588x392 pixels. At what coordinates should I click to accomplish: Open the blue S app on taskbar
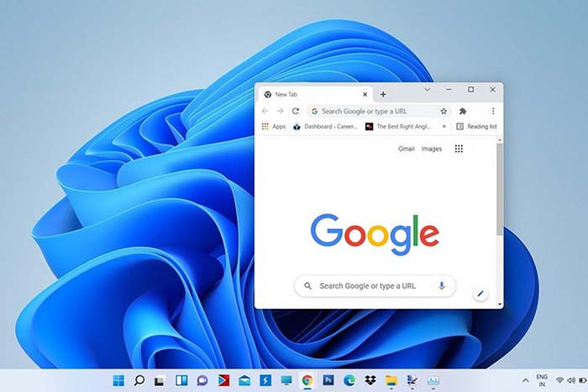[265, 381]
